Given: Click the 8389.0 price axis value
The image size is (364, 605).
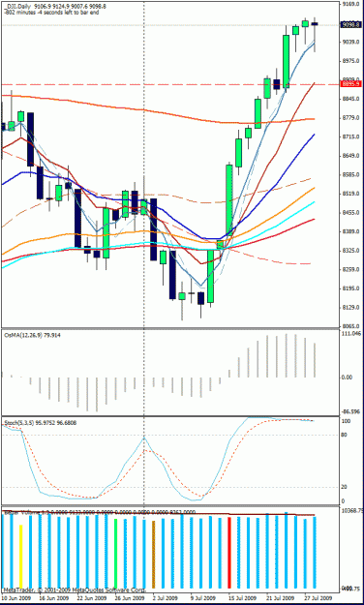Looking at the screenshot, I should coord(351,231).
